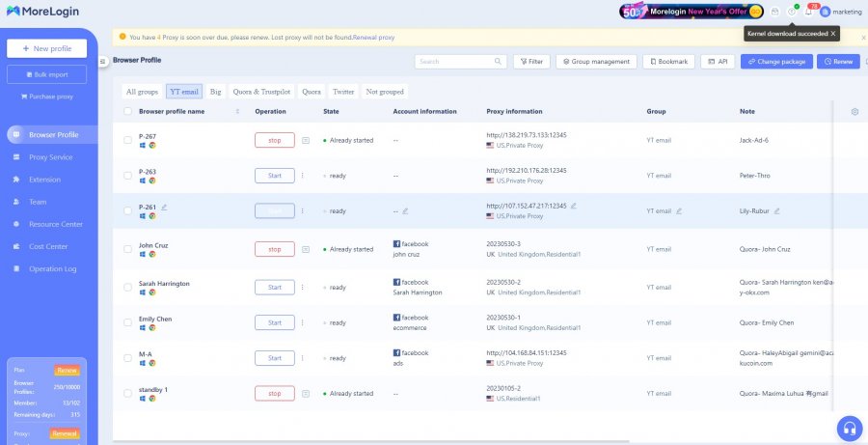Open the mailbox icon in header

coord(775,12)
